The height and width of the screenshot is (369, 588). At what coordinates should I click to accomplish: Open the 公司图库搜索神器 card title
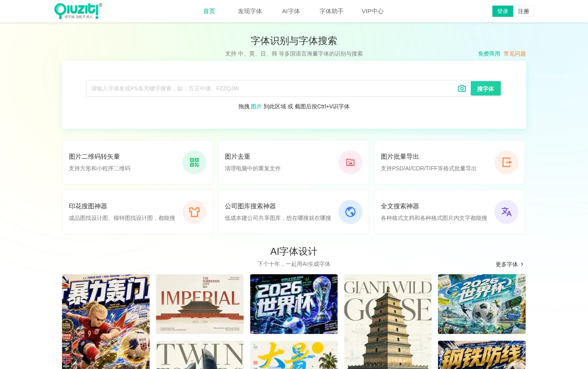click(x=250, y=206)
